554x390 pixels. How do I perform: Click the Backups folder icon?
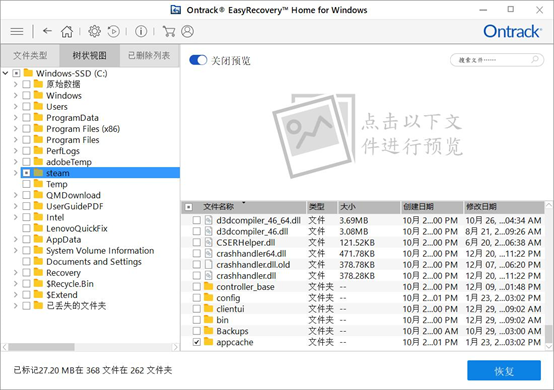tap(208, 331)
